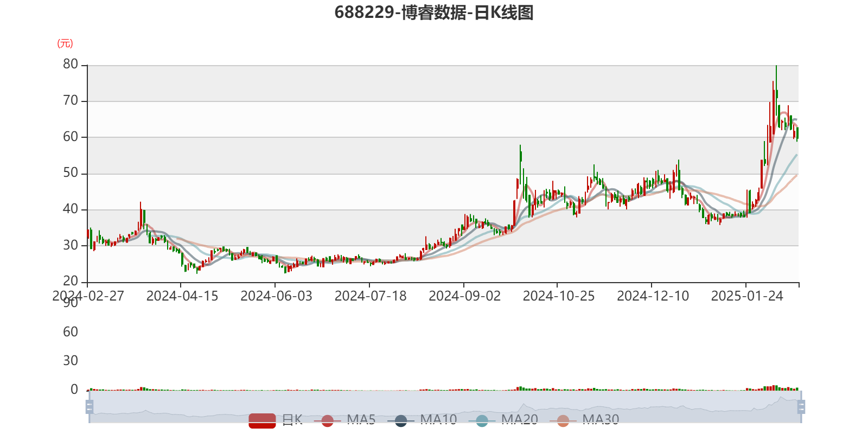The width and height of the screenshot is (868, 434).
Task: Click the 0 label on the volume axis
Action: click(x=74, y=390)
